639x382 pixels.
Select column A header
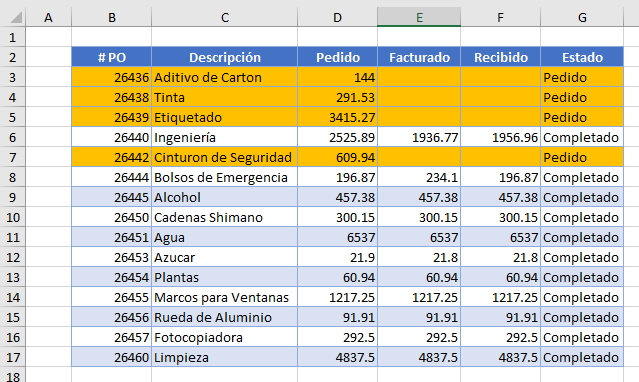tap(48, 18)
